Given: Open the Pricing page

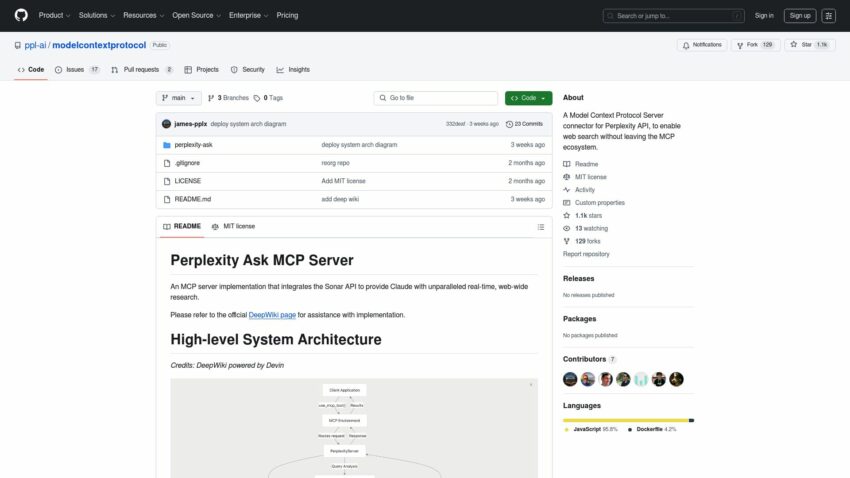Looking at the screenshot, I should (x=287, y=15).
